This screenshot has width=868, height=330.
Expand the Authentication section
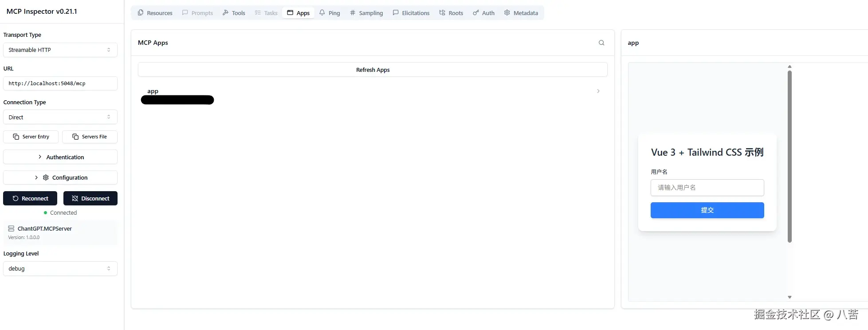[x=60, y=157]
